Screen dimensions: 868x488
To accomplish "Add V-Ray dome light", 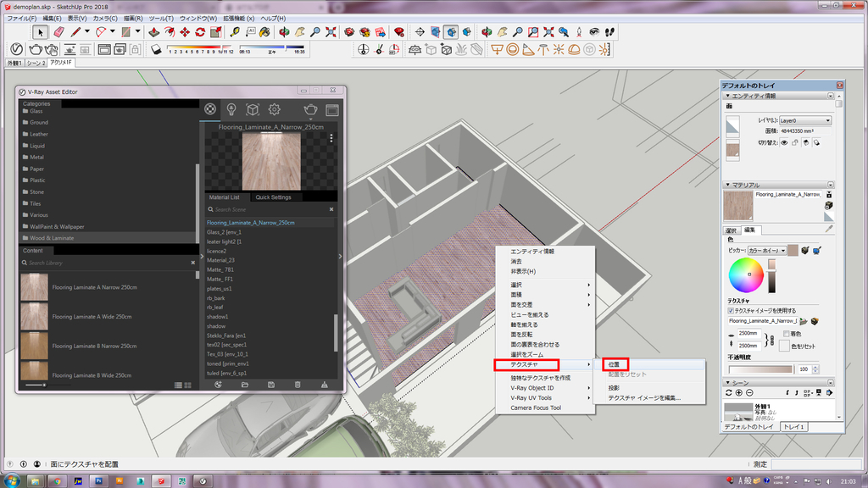I will point(574,50).
